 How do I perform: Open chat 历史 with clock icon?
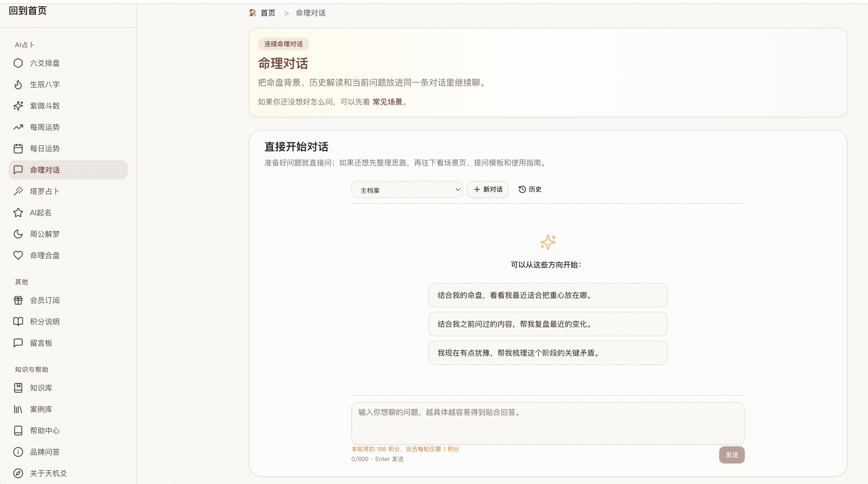530,189
